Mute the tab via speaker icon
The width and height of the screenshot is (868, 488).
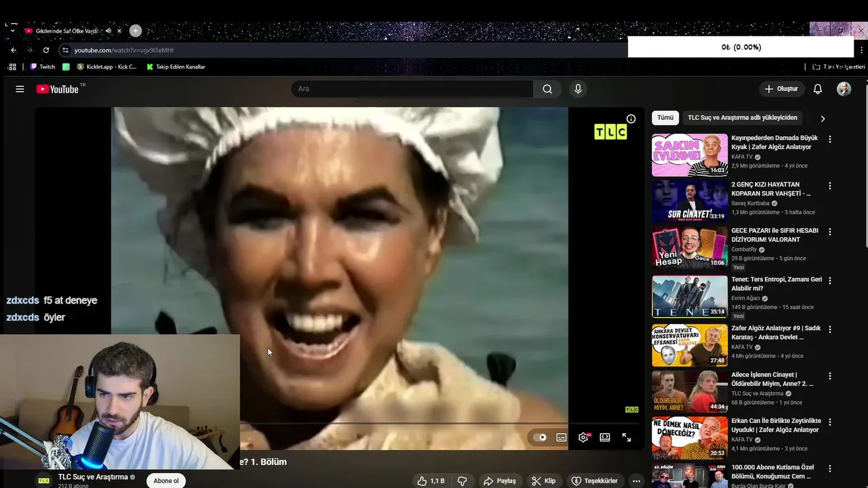click(108, 31)
